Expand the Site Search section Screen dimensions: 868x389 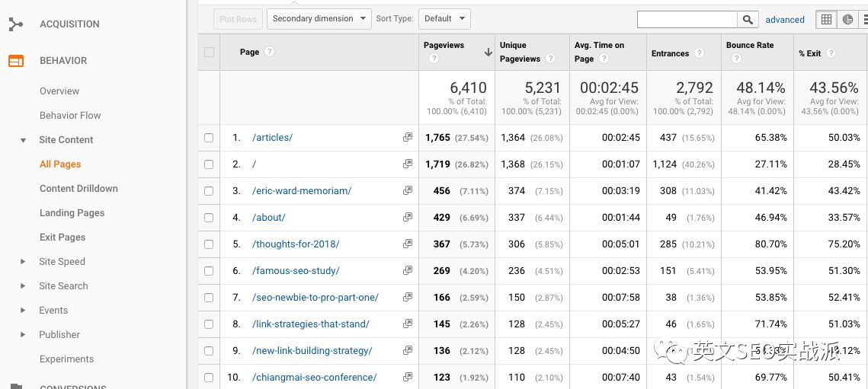tap(23, 286)
